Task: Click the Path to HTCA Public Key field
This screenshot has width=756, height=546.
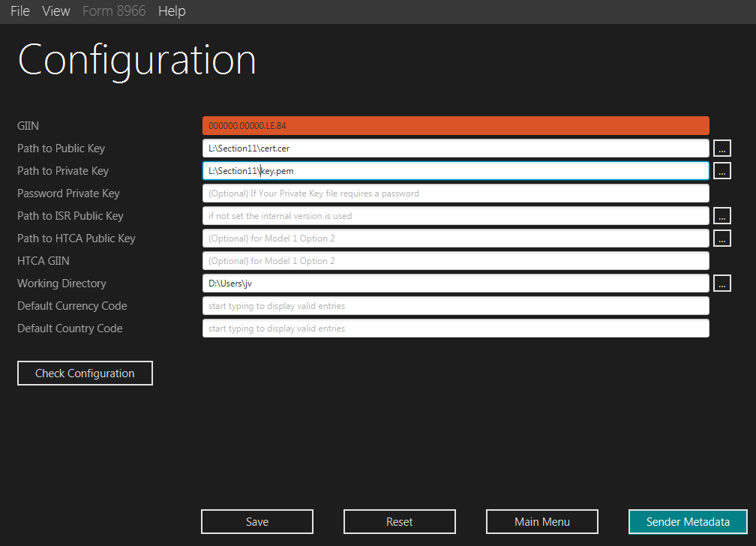Action: pos(456,238)
